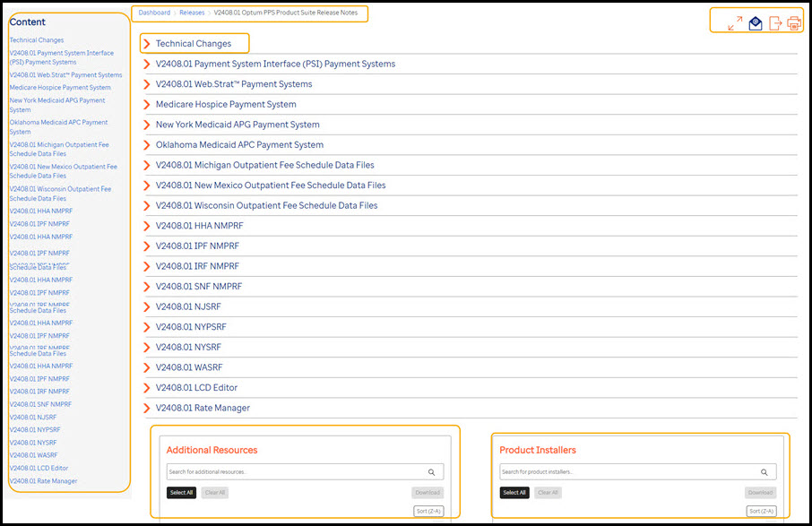This screenshot has height=526, width=812.
Task: Expand the V2408.01 NYPSRF accordion row
Action: (471, 327)
